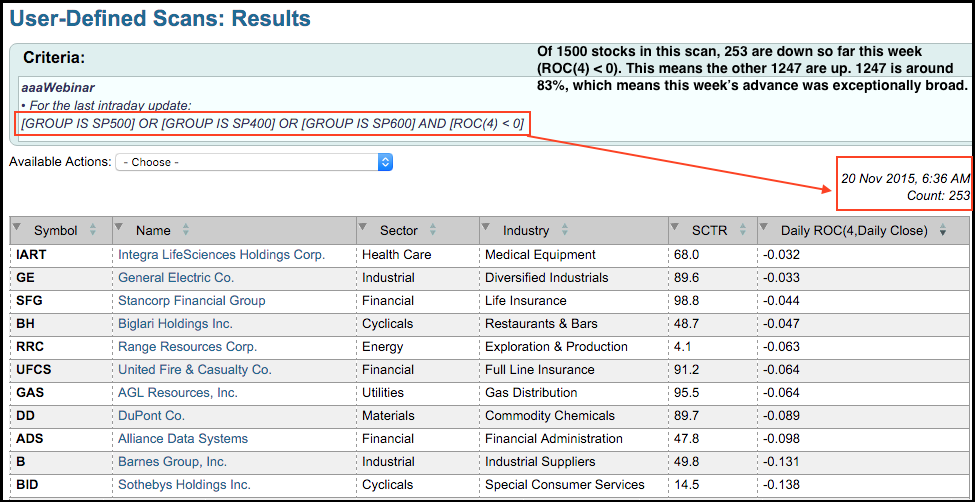975x502 pixels.
Task: Sort table using Sector column arrows
Action: pos(432,230)
